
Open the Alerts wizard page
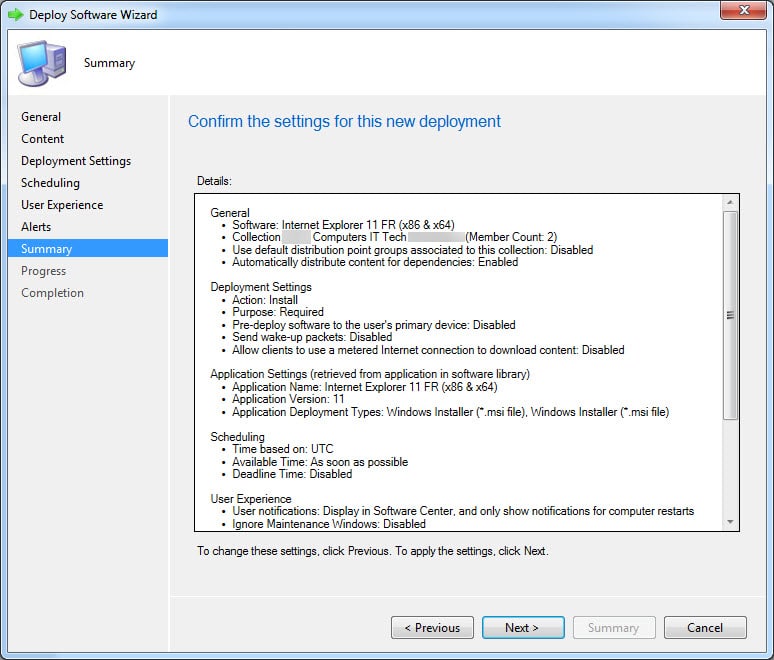(36, 227)
